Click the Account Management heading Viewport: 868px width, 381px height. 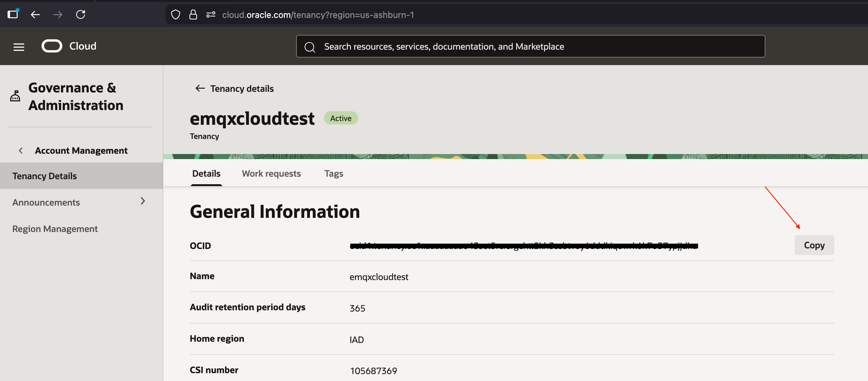(81, 151)
